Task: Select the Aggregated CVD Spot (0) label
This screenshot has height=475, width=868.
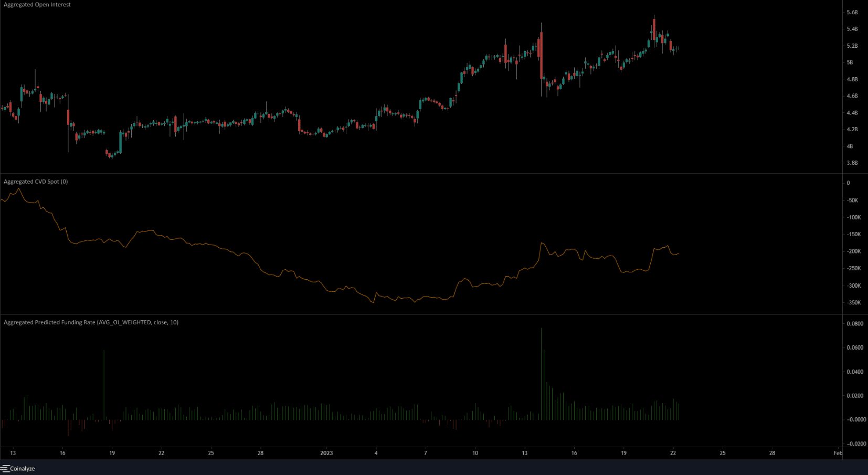Action: click(36, 182)
